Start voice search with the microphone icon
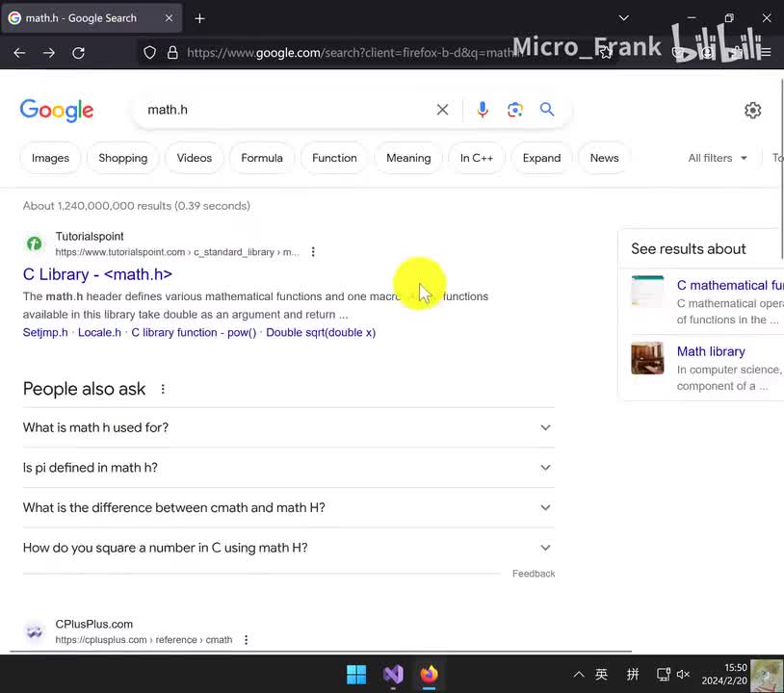Screen dimensions: 784x693 click(x=482, y=110)
